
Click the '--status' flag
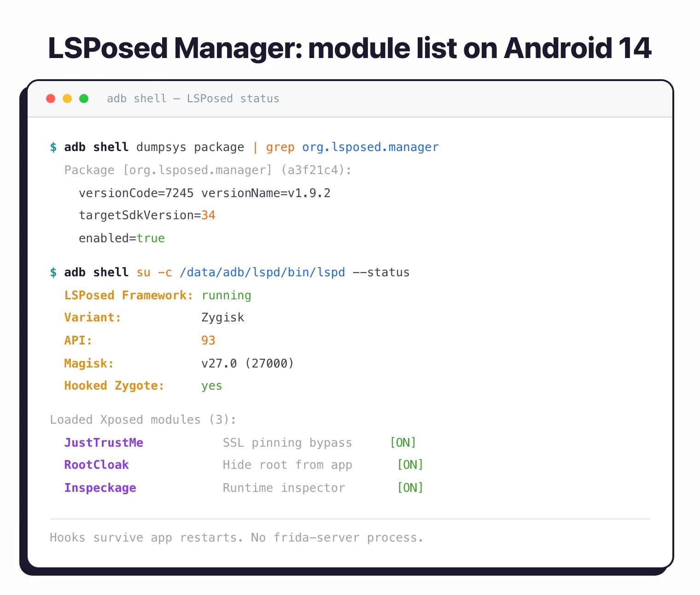pos(381,273)
